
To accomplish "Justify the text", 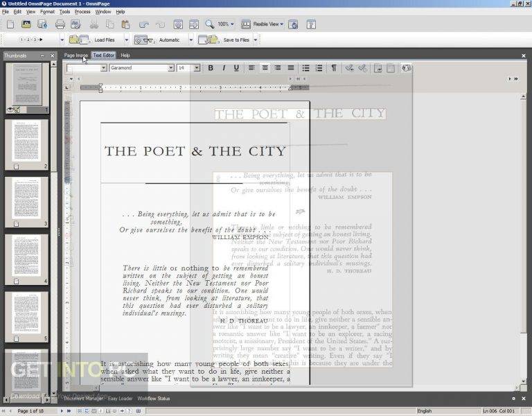I will pos(291,68).
